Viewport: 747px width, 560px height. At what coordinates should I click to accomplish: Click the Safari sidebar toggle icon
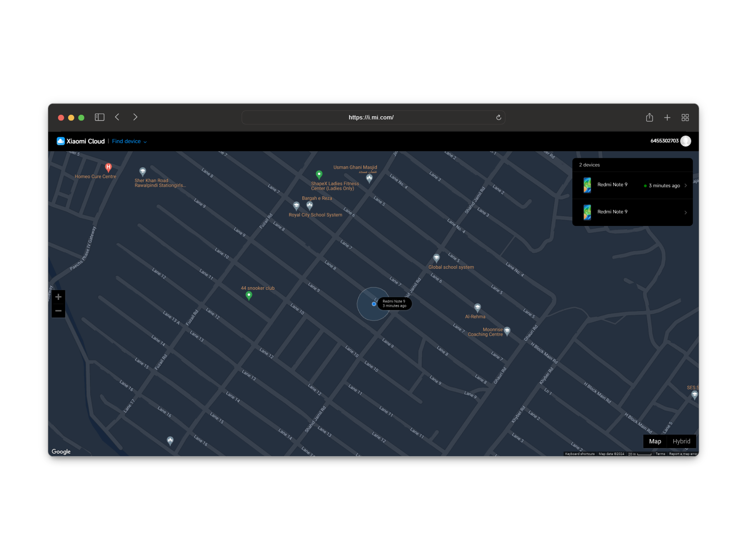100,117
